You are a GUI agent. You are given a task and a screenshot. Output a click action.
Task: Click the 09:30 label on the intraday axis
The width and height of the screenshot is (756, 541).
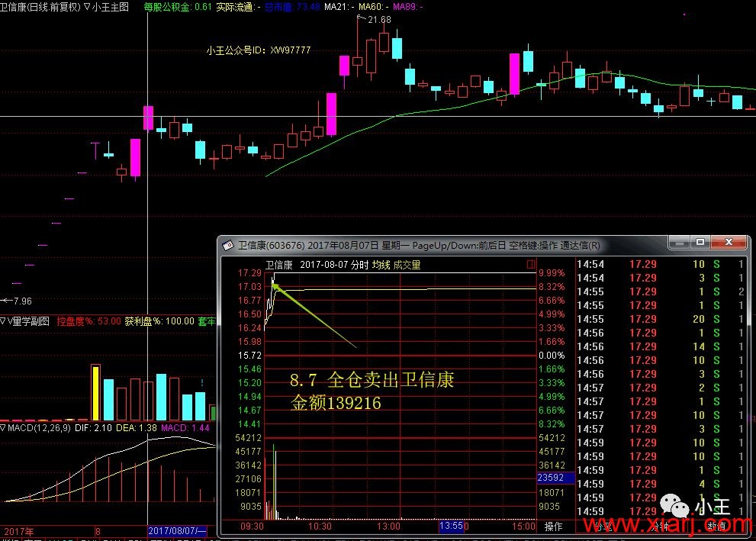coord(253,526)
